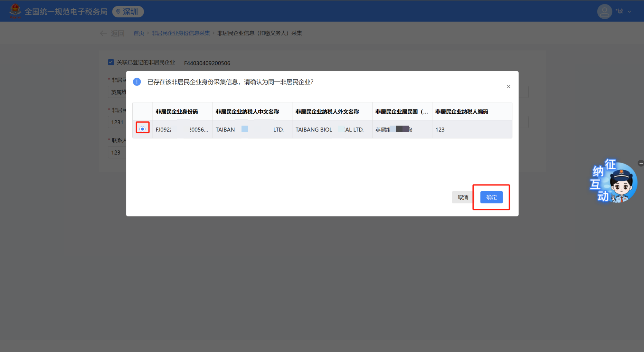Click the tax bureau emblem logo
The width and height of the screenshot is (644, 352).
(15, 11)
